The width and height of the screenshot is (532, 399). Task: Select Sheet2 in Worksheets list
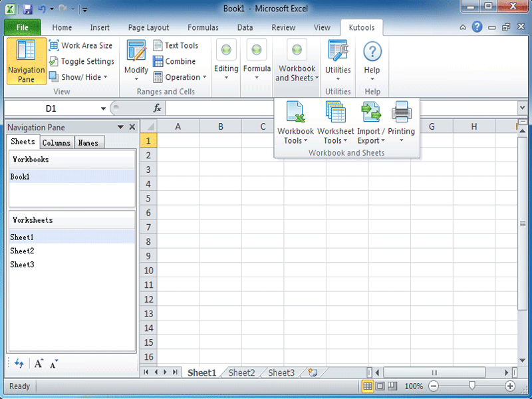72,251
